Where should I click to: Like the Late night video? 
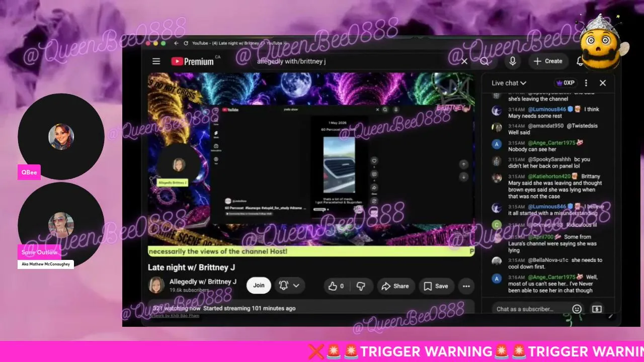(x=337, y=286)
